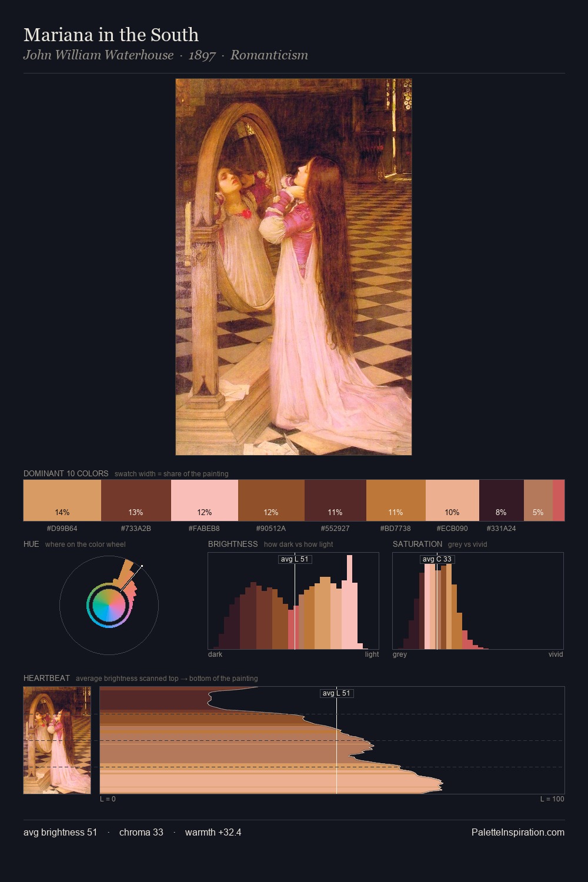Click the 'avg L 51' label in Brightness chart
588x882 pixels.
pos(295,559)
